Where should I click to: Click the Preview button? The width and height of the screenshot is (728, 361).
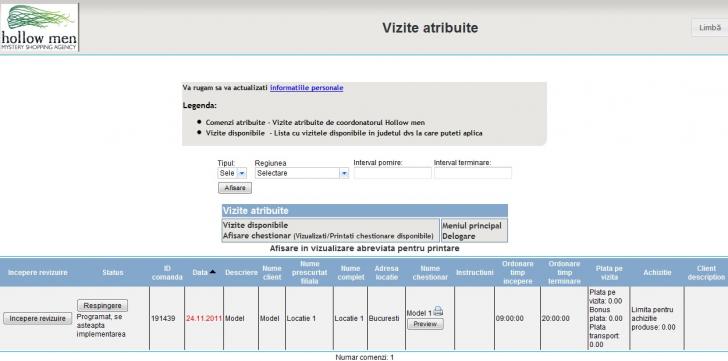click(425, 324)
